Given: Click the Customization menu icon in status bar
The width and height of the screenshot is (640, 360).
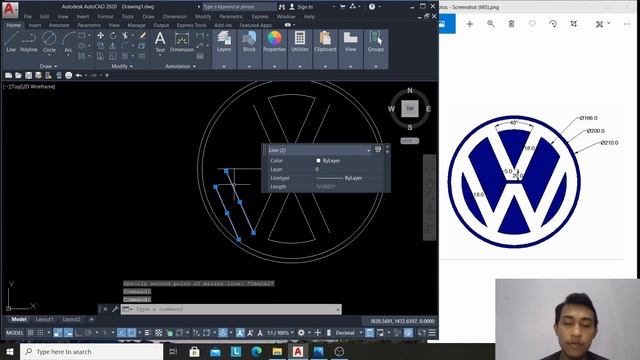Looking at the screenshot, I should click(432, 333).
